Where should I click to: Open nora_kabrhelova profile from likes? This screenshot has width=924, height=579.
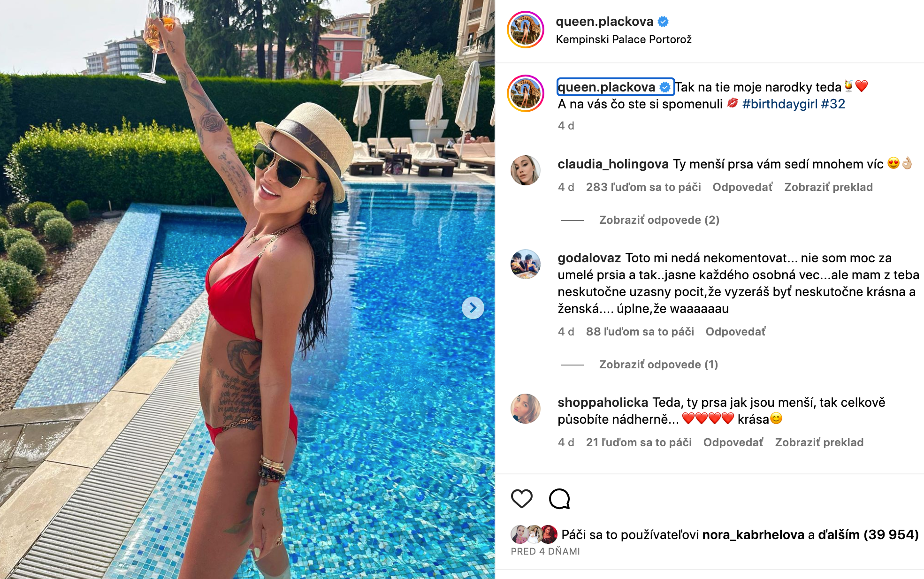tap(753, 535)
